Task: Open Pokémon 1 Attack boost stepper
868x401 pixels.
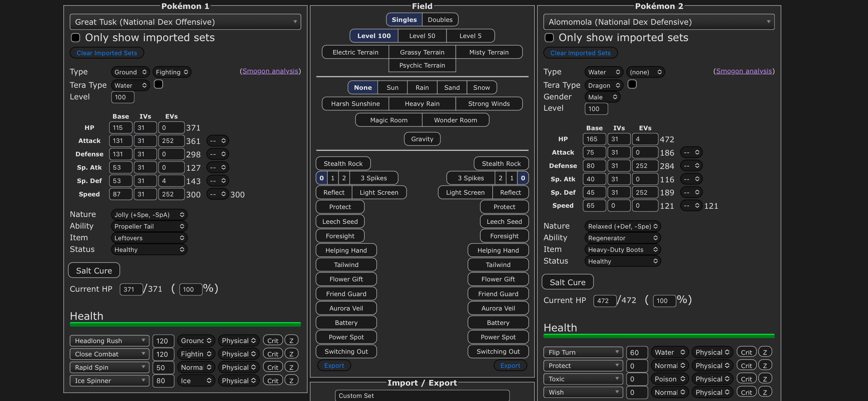Action: tap(218, 141)
